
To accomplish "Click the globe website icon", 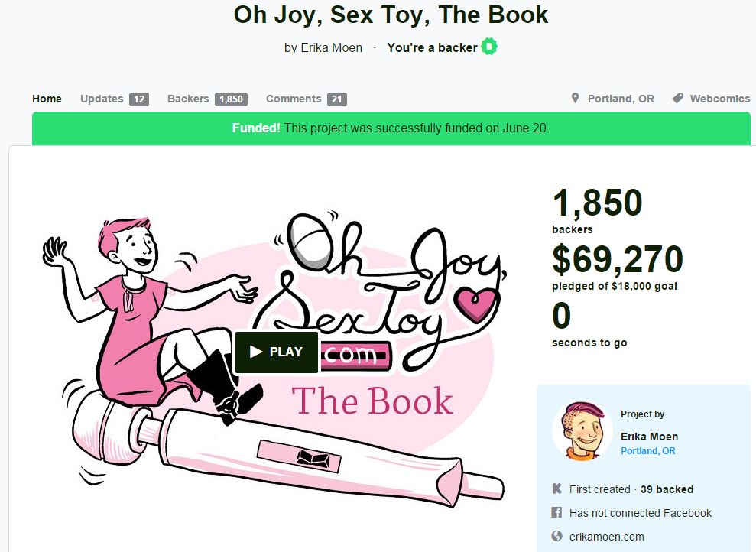I will (x=556, y=536).
